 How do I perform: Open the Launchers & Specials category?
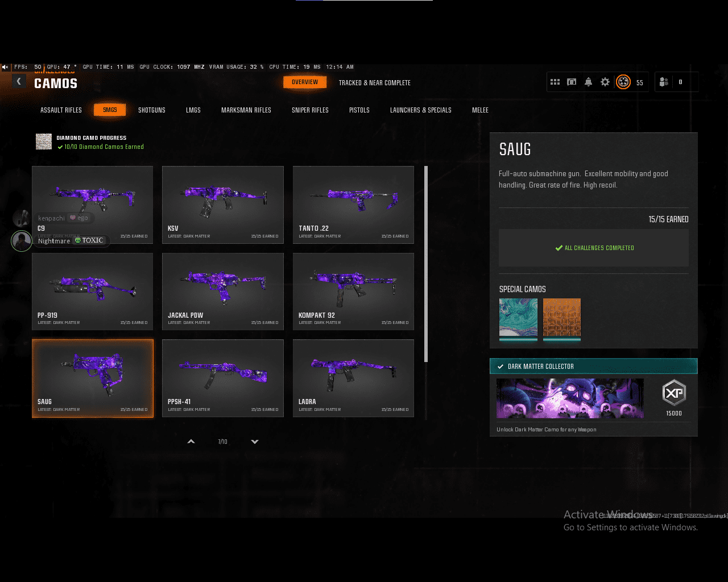coord(421,110)
